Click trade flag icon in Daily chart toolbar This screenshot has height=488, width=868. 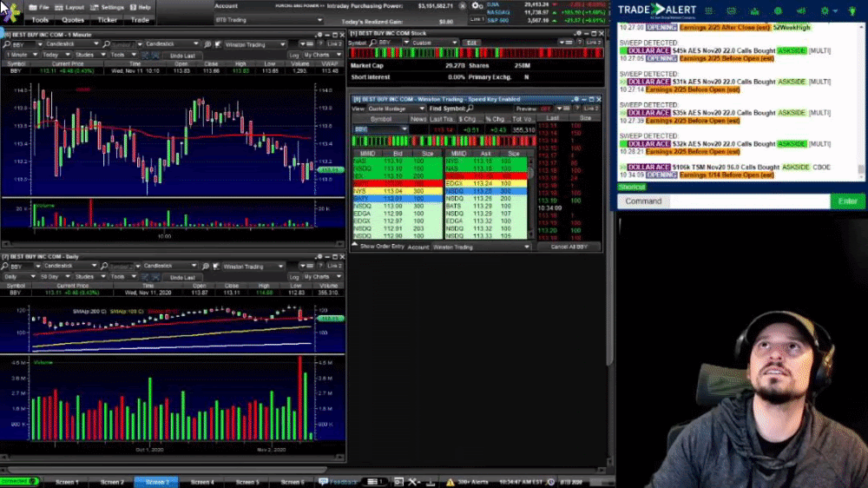click(215, 267)
